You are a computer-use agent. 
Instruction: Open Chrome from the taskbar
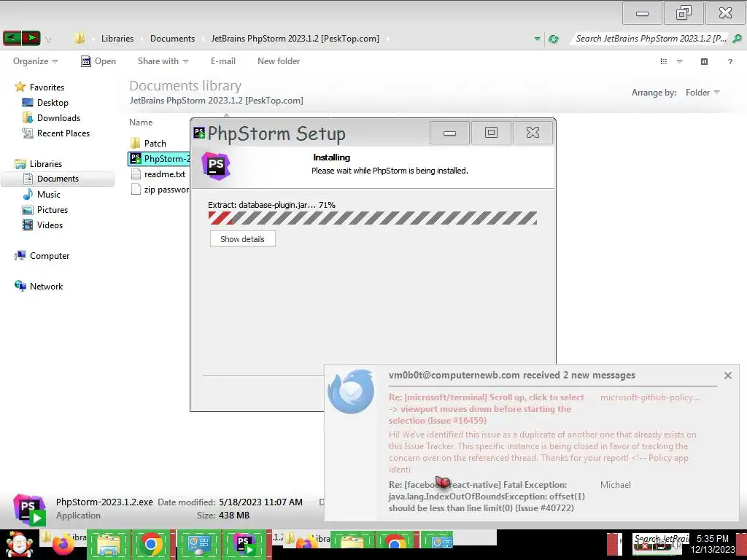pyautogui.click(x=151, y=544)
